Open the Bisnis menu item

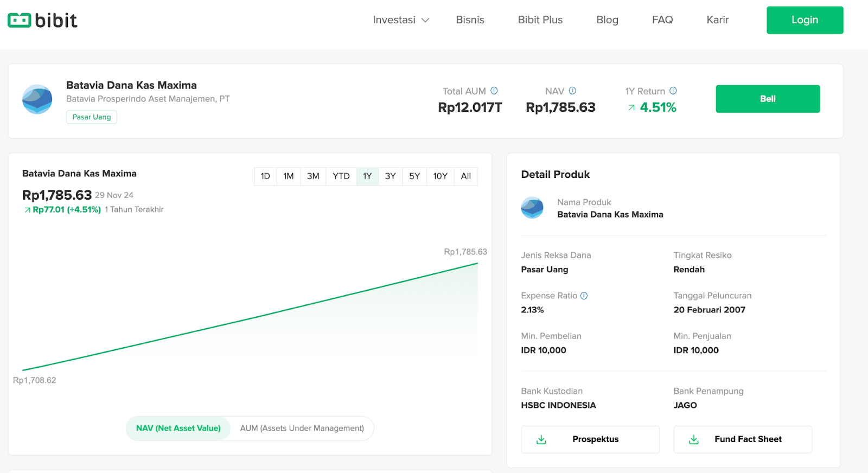(x=470, y=20)
